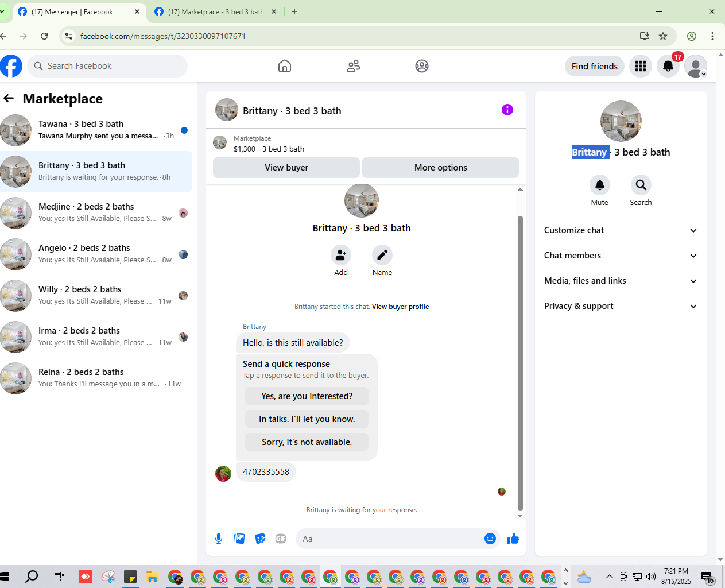Image resolution: width=725 pixels, height=588 pixels.
Task: Click the Name pencil icon
Action: pos(382,255)
